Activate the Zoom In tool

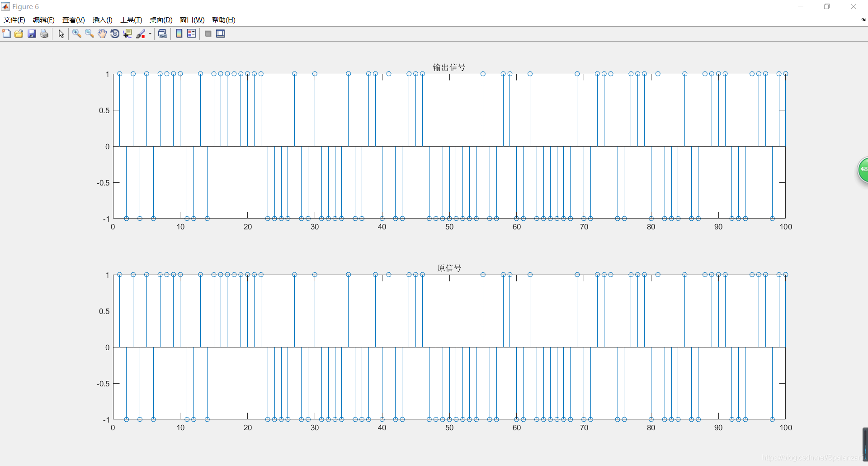coord(77,34)
